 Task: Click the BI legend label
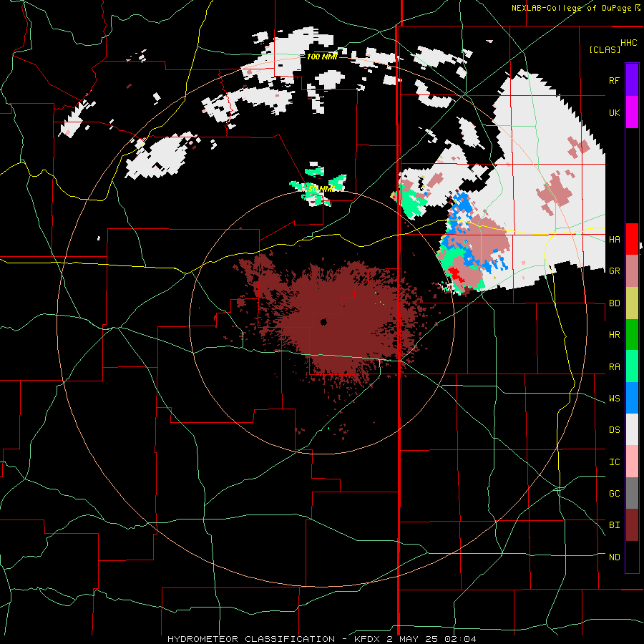coord(614,525)
